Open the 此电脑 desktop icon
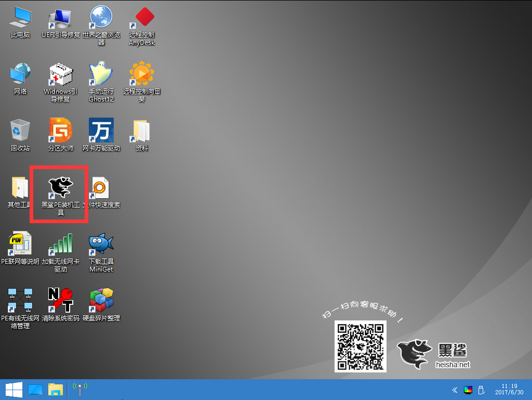This screenshot has height=400, width=532. 20,22
